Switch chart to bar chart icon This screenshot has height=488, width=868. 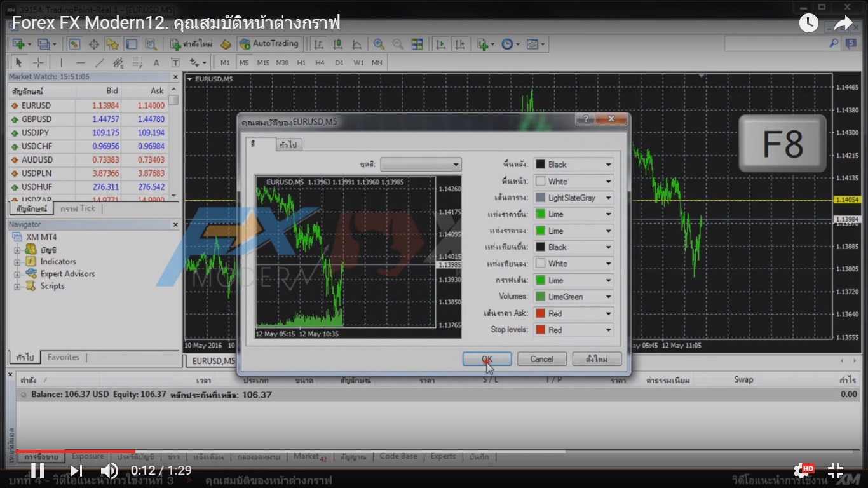pyautogui.click(x=318, y=44)
